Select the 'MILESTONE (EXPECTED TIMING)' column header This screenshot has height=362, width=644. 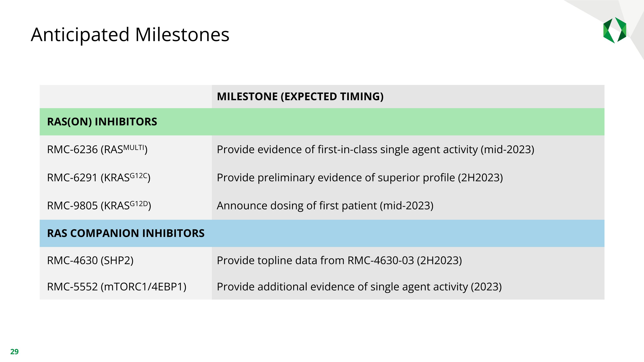coord(300,97)
